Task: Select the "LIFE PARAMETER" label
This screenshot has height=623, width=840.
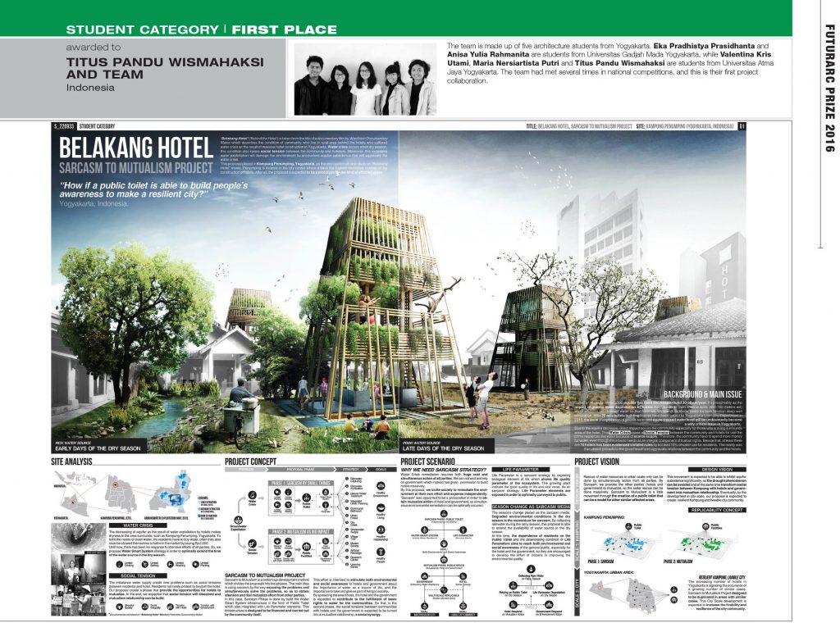Action: pyautogui.click(x=520, y=470)
